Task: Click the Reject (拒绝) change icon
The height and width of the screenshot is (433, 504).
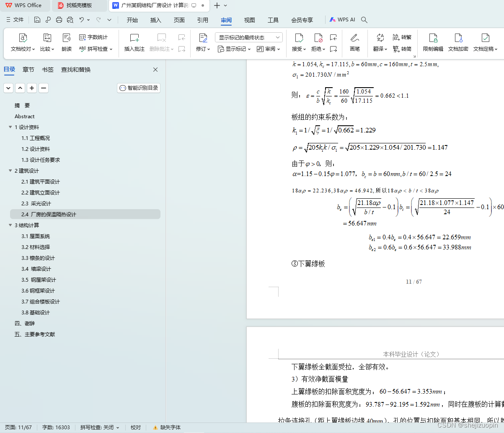Action: click(318, 38)
